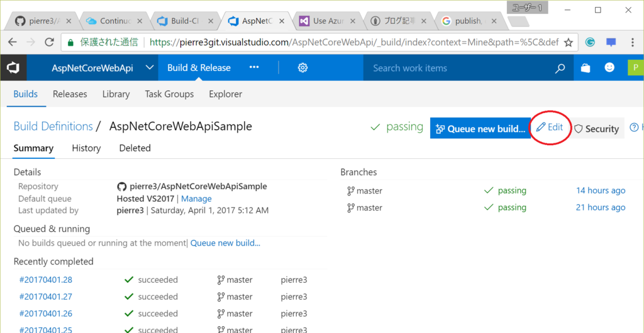Click the Build Definitions breadcrumb link
Image resolution: width=644 pixels, height=333 pixels.
53,126
